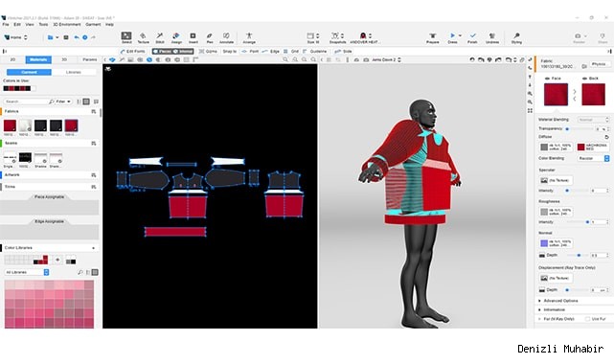The image size is (614, 364).
Task: Open the Arrange avatar tool
Action: click(249, 37)
